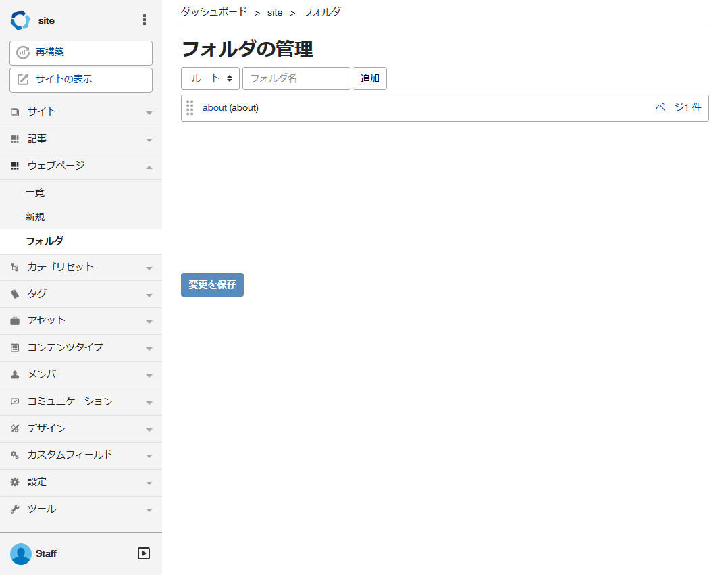Expand the メンバー menu arrow

click(x=149, y=375)
